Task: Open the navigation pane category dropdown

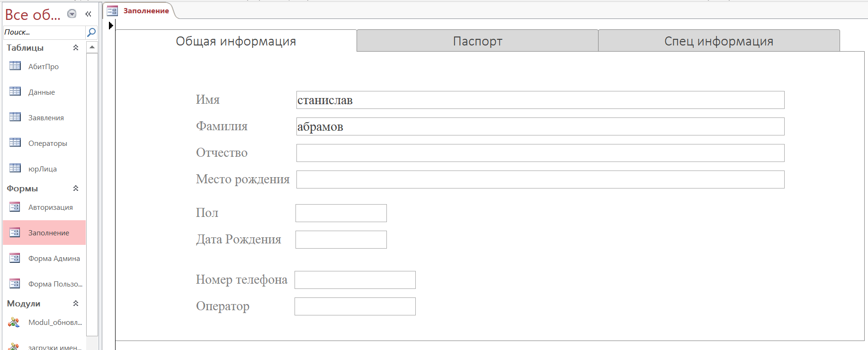Action: click(72, 14)
